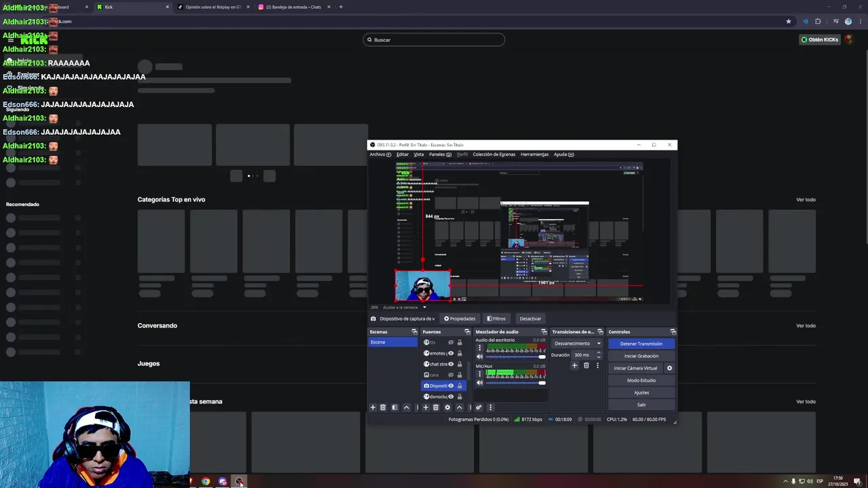Move scene up arrow in Escenas panel
Viewport: 868px width, 488px height.
click(x=406, y=407)
